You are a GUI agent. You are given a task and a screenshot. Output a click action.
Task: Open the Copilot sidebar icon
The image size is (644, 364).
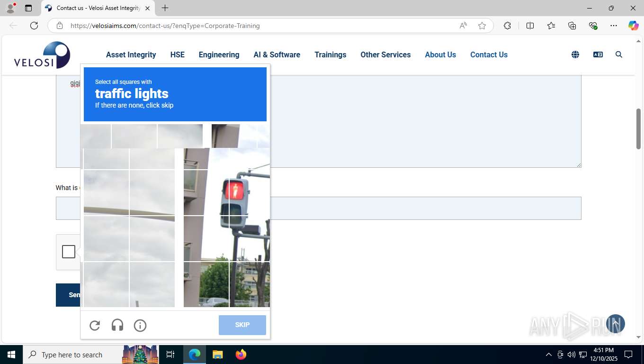(634, 26)
